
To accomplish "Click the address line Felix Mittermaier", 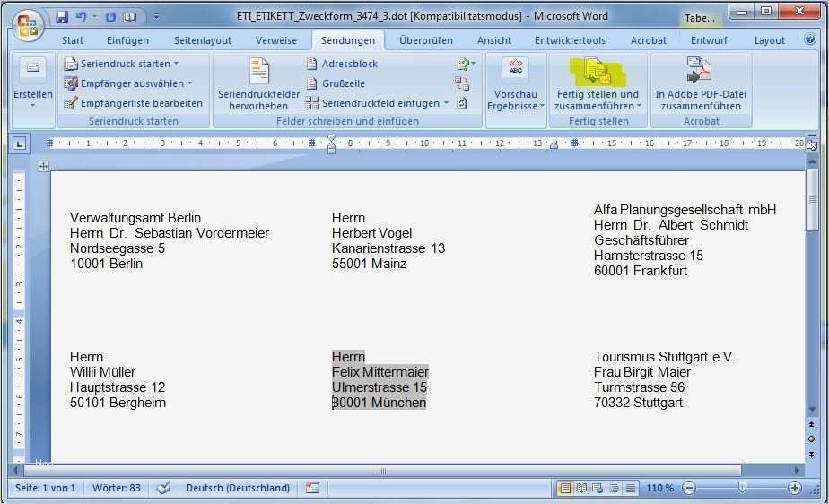I will pyautogui.click(x=380, y=372).
